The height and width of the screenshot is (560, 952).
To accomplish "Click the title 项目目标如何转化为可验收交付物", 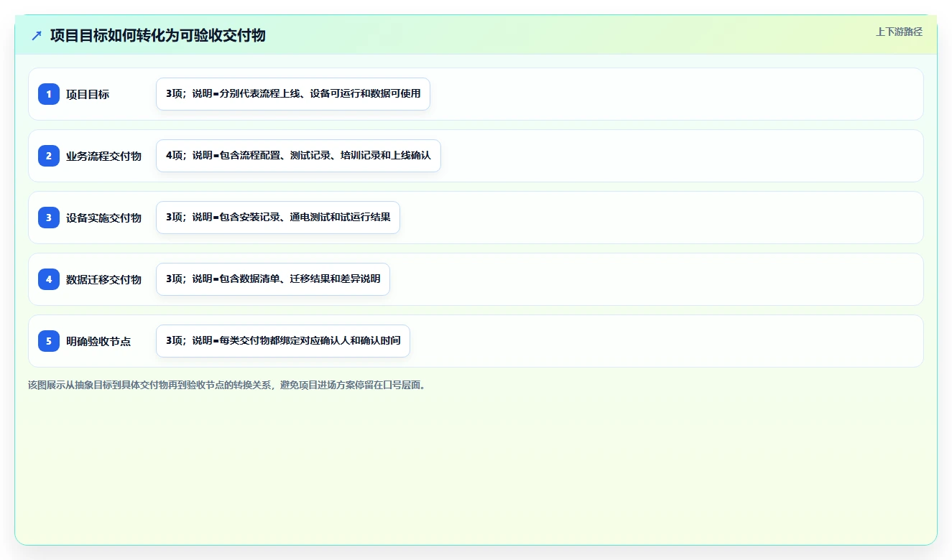I will [158, 35].
